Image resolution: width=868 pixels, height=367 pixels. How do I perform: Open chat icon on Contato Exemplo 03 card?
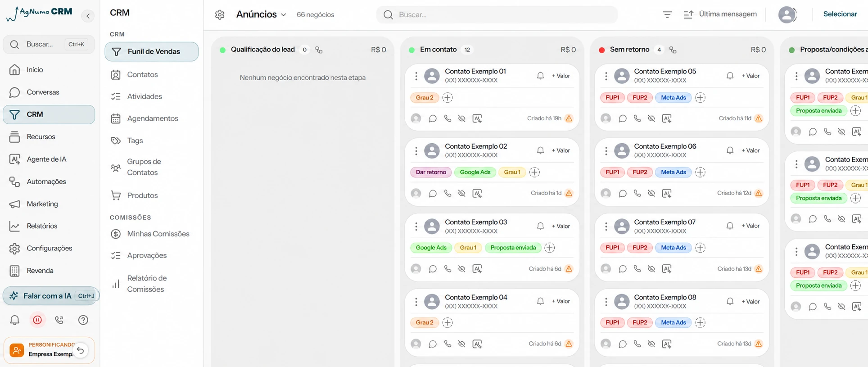point(433,269)
